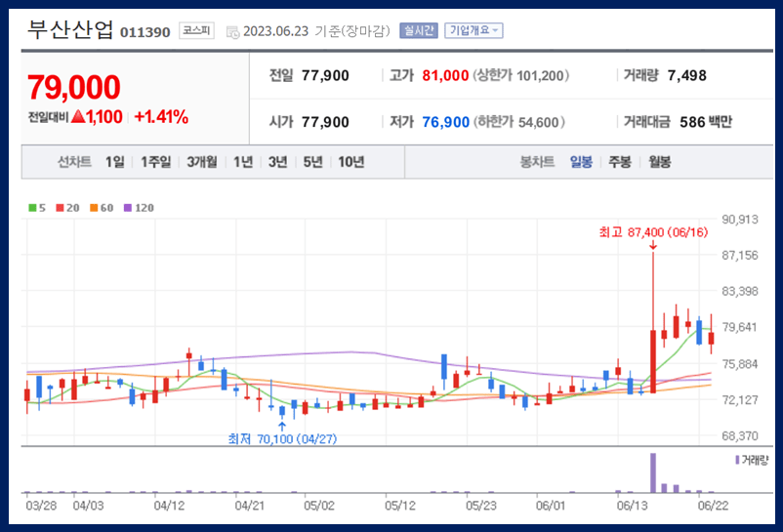This screenshot has width=783, height=532.
Task: Click the 90,913 price axis label
Action: tap(740, 219)
